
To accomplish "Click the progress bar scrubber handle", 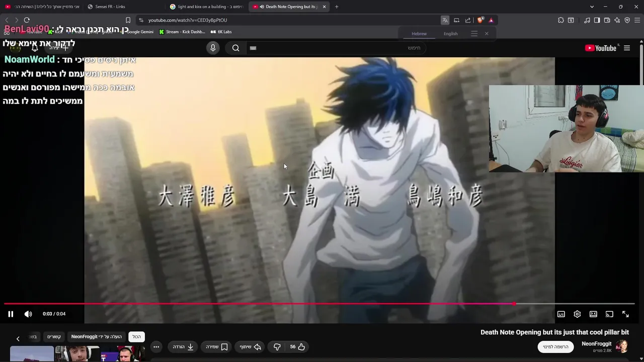I will click(x=514, y=304).
